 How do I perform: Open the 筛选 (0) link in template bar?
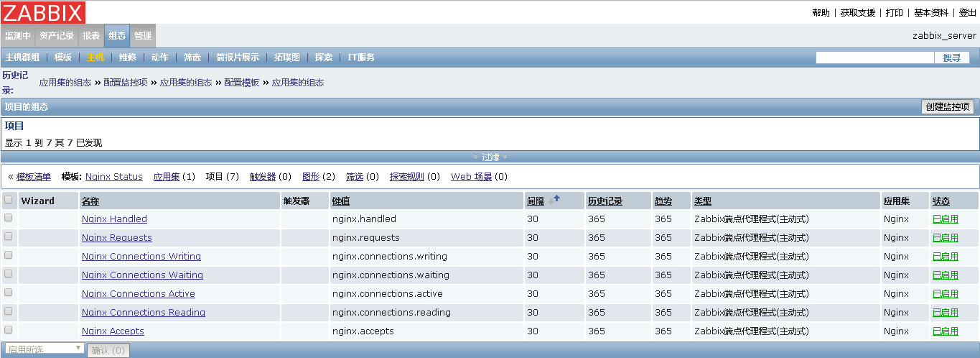pos(355,177)
